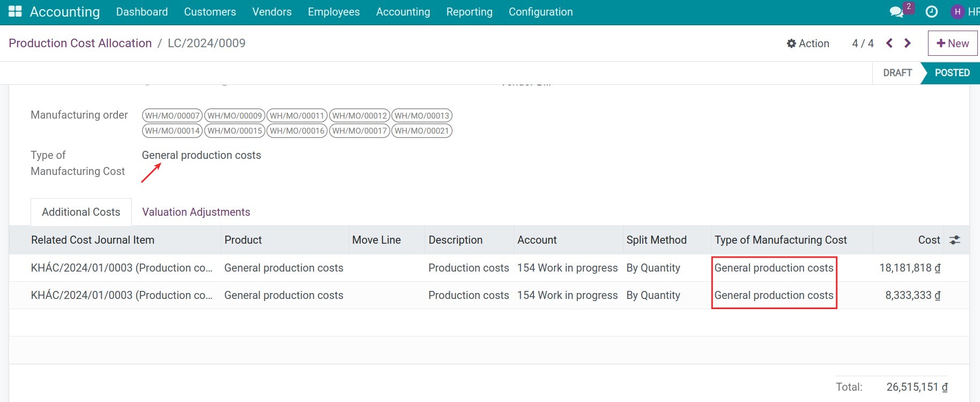
Task: Open manufacturing order tag WH/MO/00012
Action: [360, 115]
